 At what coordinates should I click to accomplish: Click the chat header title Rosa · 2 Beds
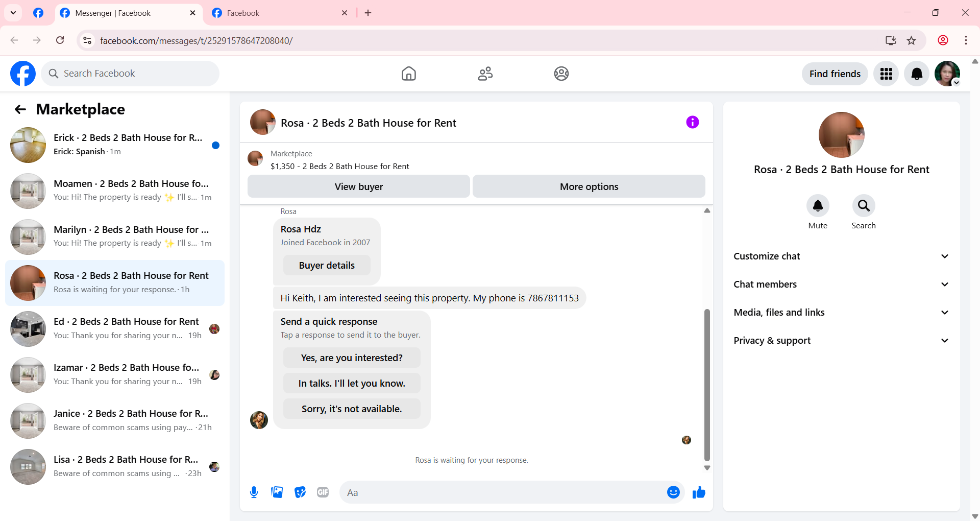(369, 123)
